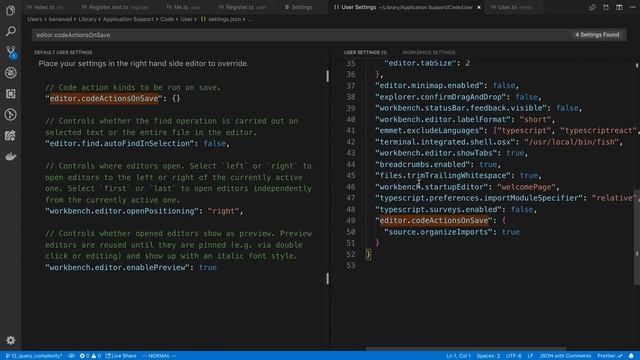Open the More Actions ellipsis menu

pos(632,7)
